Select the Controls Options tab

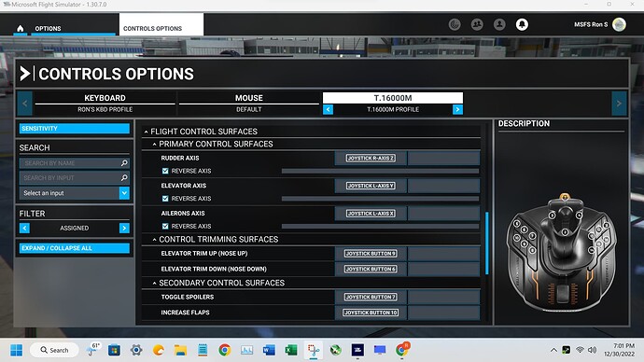(x=161, y=24)
